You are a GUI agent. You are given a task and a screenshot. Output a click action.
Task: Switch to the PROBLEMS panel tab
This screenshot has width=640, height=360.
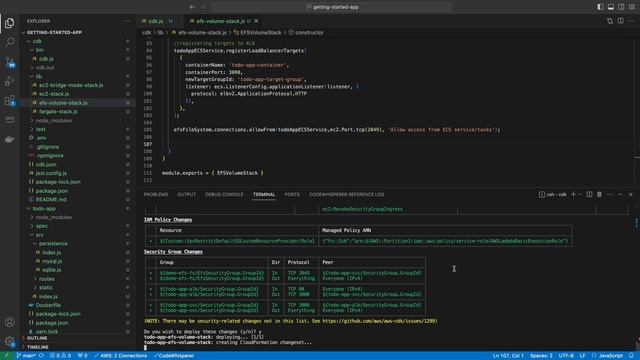(x=156, y=195)
